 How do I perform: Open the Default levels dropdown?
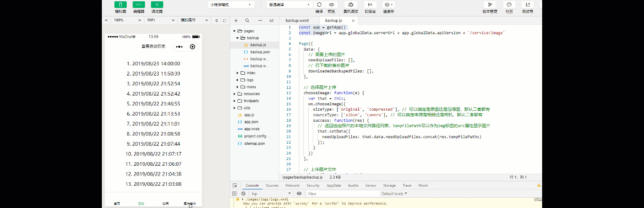click(394, 194)
